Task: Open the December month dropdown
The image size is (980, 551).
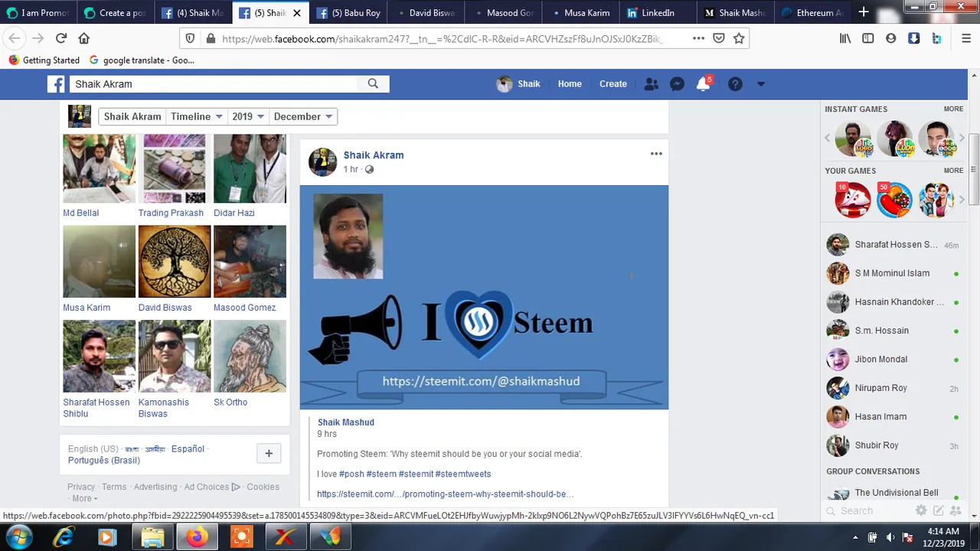Action: pos(302,116)
